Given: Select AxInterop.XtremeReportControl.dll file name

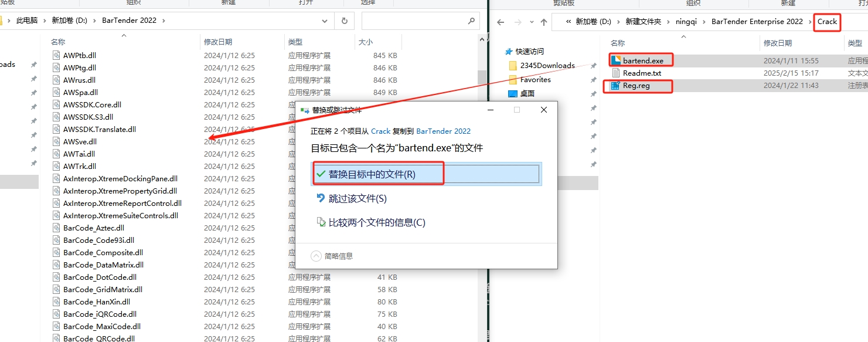Looking at the screenshot, I should pos(122,203).
